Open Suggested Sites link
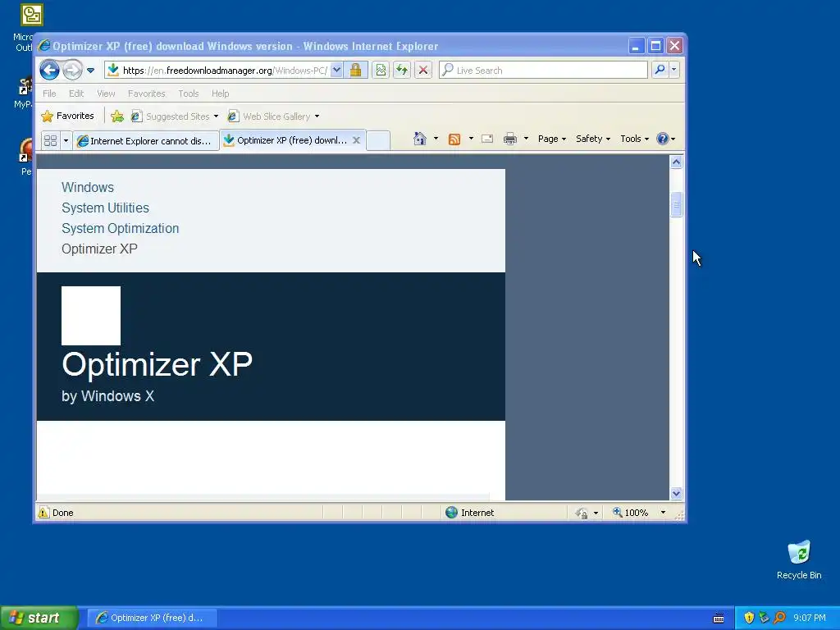This screenshot has width=840, height=630. [x=175, y=116]
